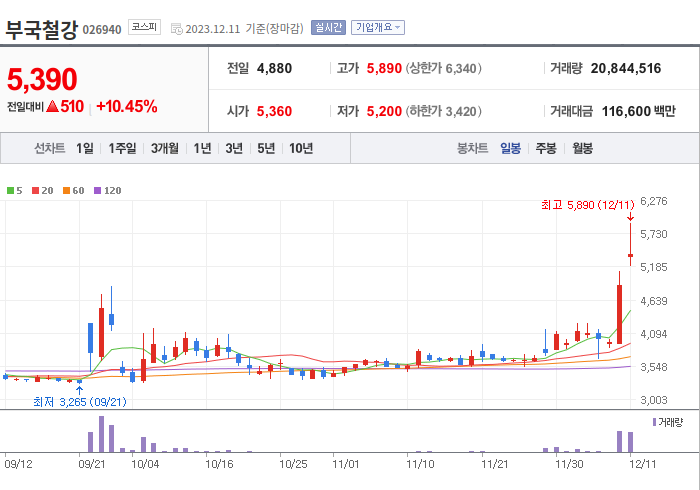Click the current price 5,390
Image resolution: width=700 pixels, height=490 pixels.
coord(42,79)
